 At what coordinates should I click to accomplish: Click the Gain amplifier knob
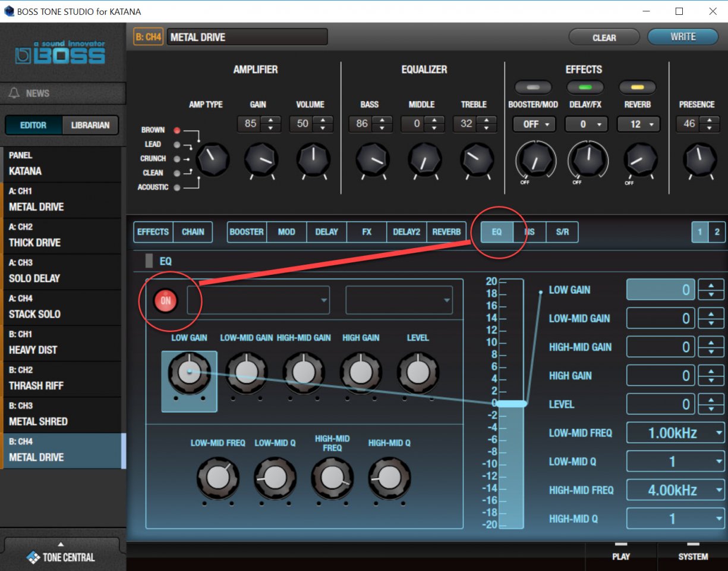tap(261, 159)
